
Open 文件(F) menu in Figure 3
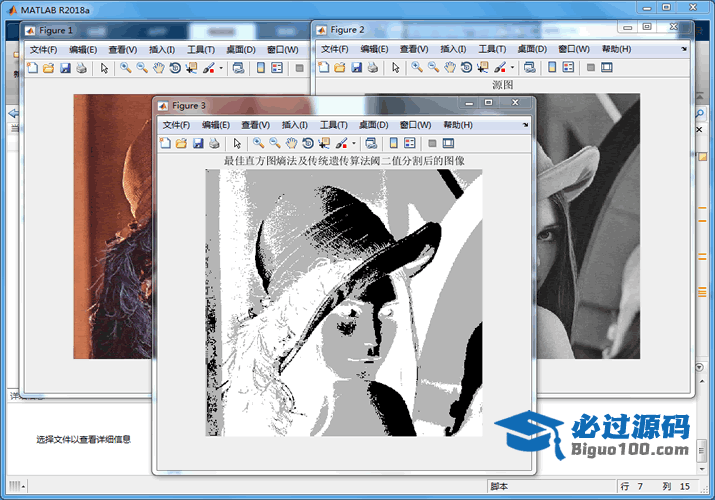[176, 125]
